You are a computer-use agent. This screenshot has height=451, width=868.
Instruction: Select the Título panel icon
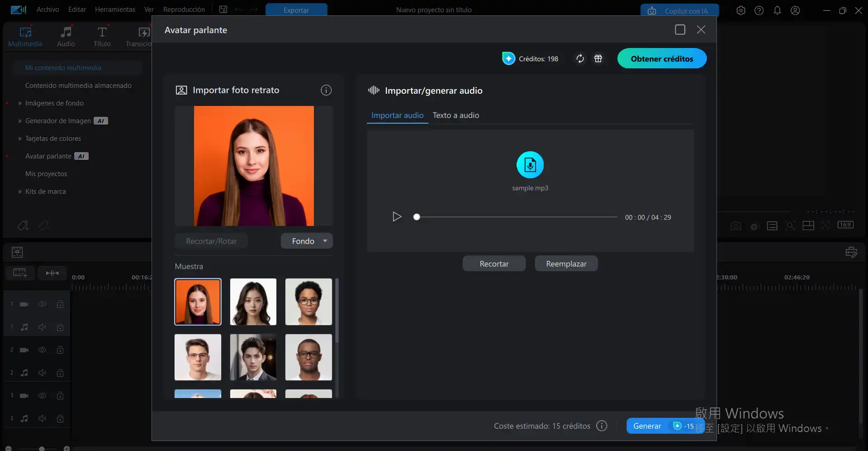click(102, 36)
